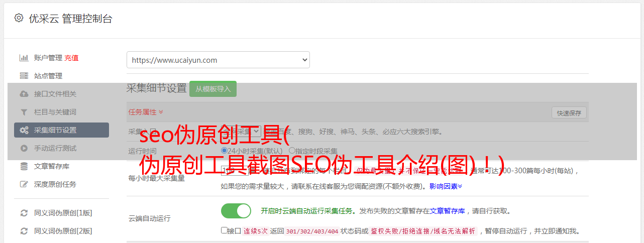Select the 采集细节设置 sidebar item
Image resolution: width=644 pixels, height=243 pixels.
(x=61, y=130)
